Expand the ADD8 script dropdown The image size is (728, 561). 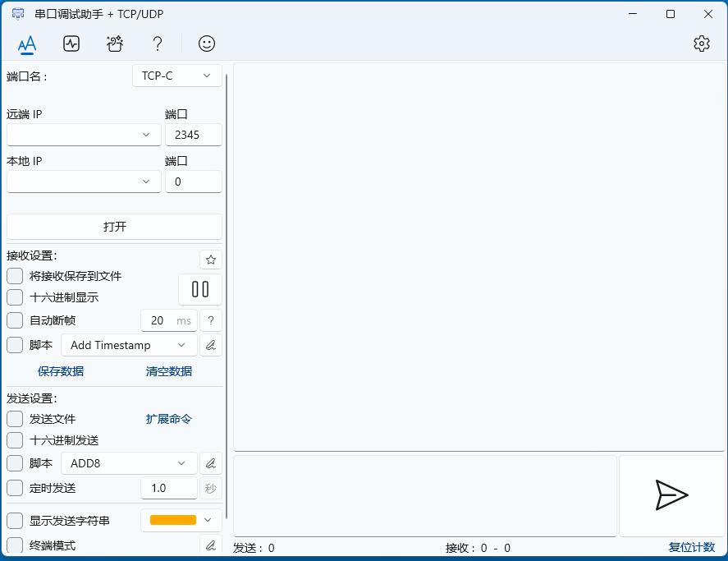(x=129, y=463)
